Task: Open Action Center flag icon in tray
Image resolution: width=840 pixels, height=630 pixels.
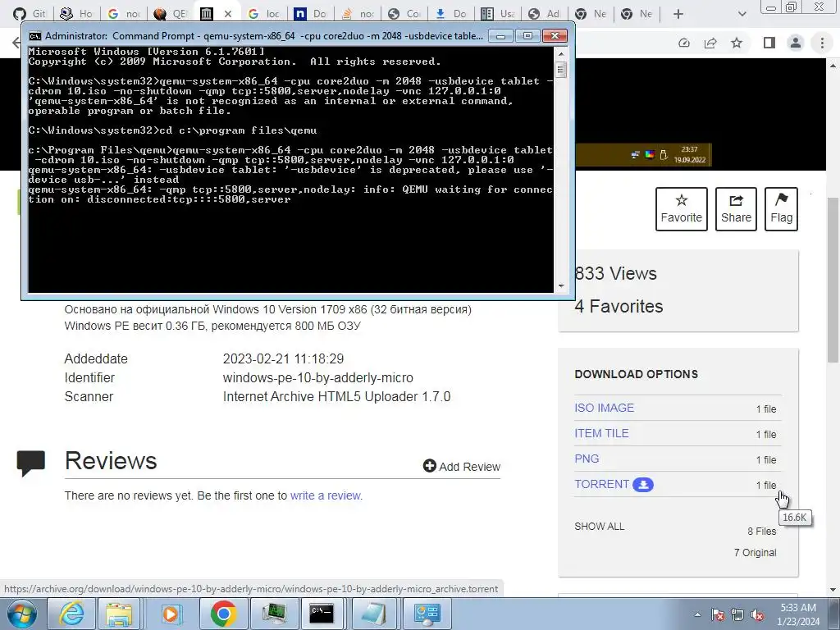Action: 718,614
